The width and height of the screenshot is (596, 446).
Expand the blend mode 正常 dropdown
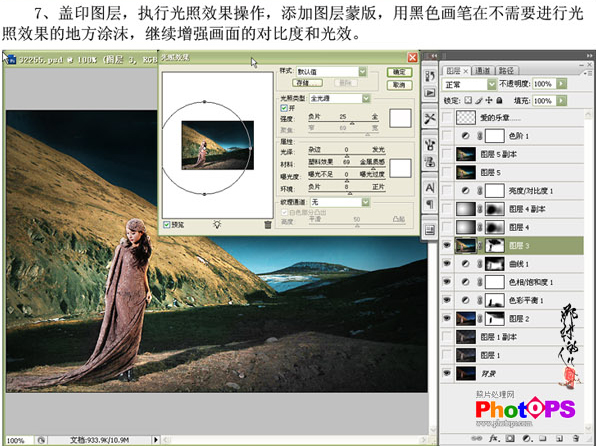tap(469, 84)
